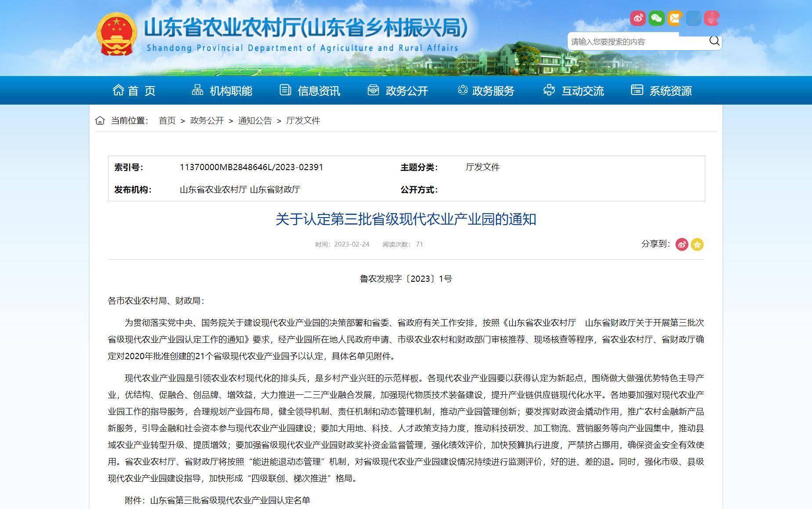Image resolution: width=812 pixels, height=509 pixels.
Task: Click the 索引号 label
Action: tap(129, 167)
